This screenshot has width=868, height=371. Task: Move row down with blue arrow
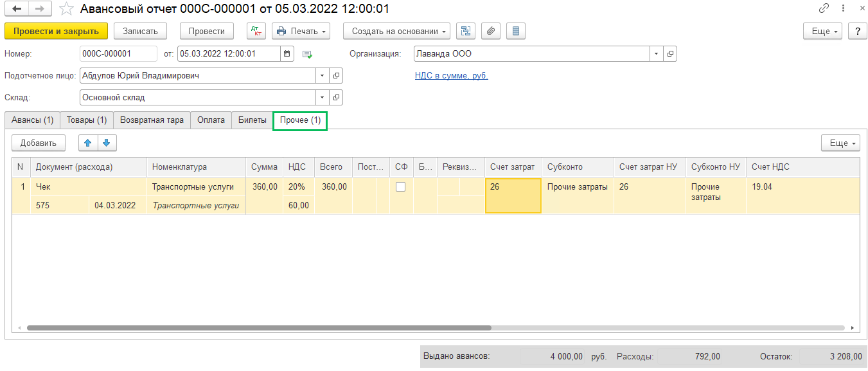click(107, 143)
